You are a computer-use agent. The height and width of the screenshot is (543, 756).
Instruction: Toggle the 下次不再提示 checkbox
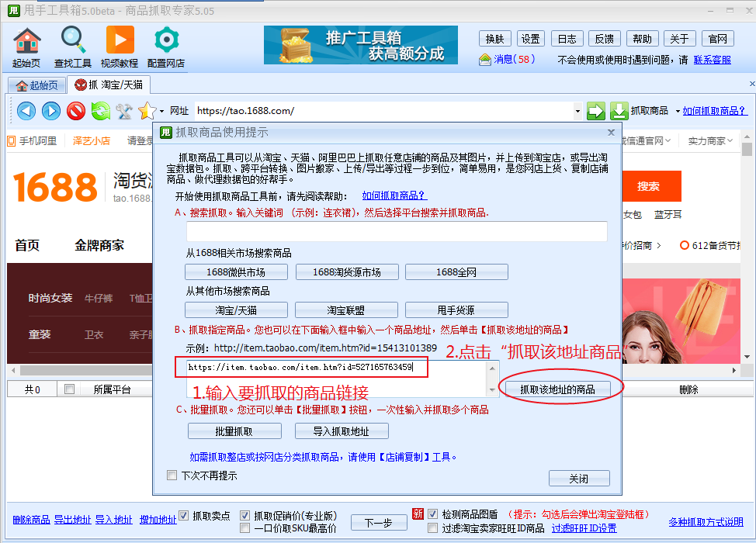pyautogui.click(x=172, y=476)
